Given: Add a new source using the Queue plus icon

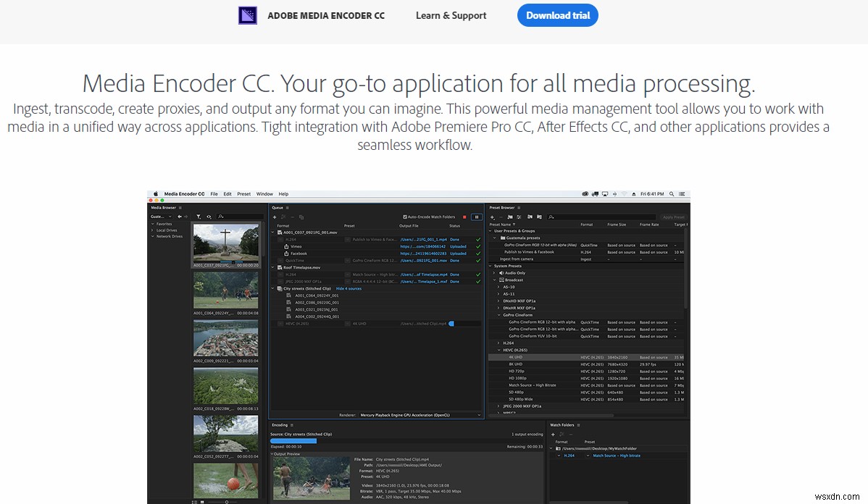Looking at the screenshot, I should [274, 217].
